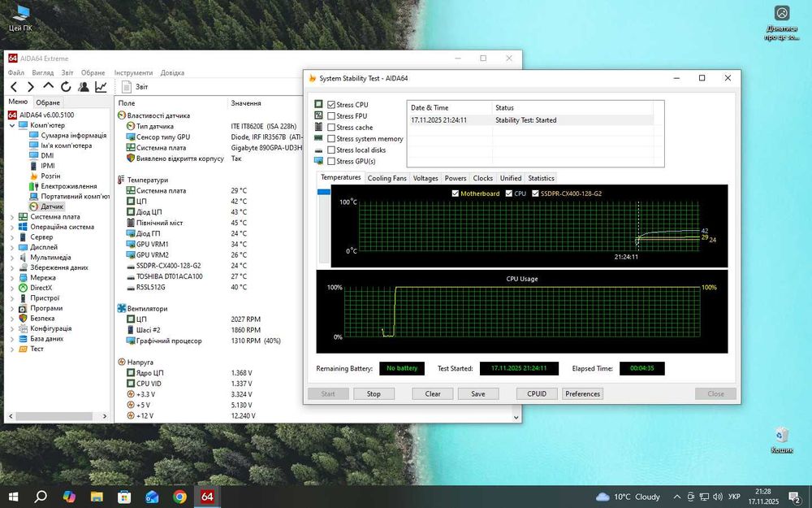Go up one level with the Up arrow
This screenshot has width=812, height=508.
[48, 86]
